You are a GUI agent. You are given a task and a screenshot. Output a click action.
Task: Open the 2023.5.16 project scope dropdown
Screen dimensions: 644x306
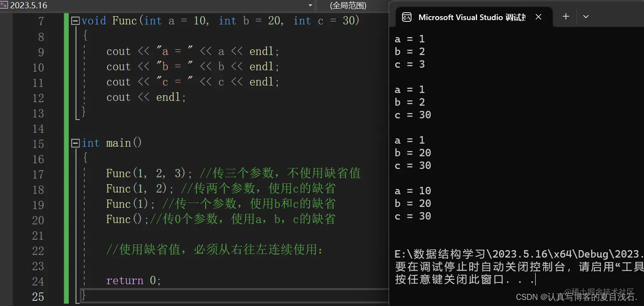point(310,6)
